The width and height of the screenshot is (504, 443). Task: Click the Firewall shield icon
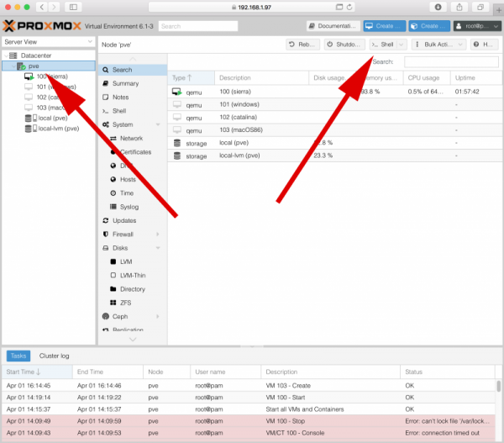click(x=106, y=235)
